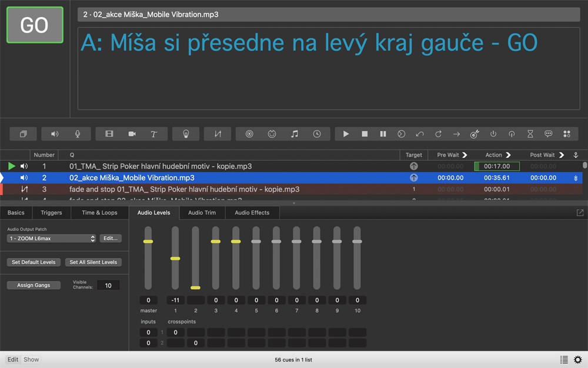Add a Mic cue via microphone icon
The height and width of the screenshot is (368, 588).
[x=78, y=134]
